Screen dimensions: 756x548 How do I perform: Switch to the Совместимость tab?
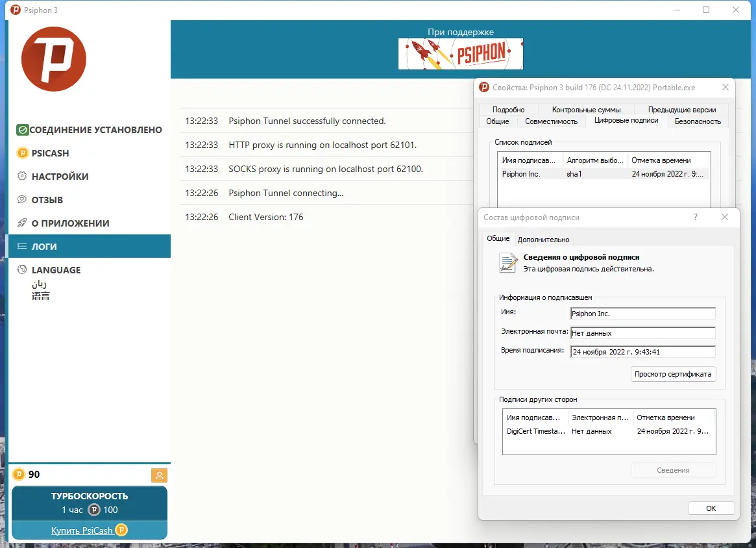tap(552, 121)
